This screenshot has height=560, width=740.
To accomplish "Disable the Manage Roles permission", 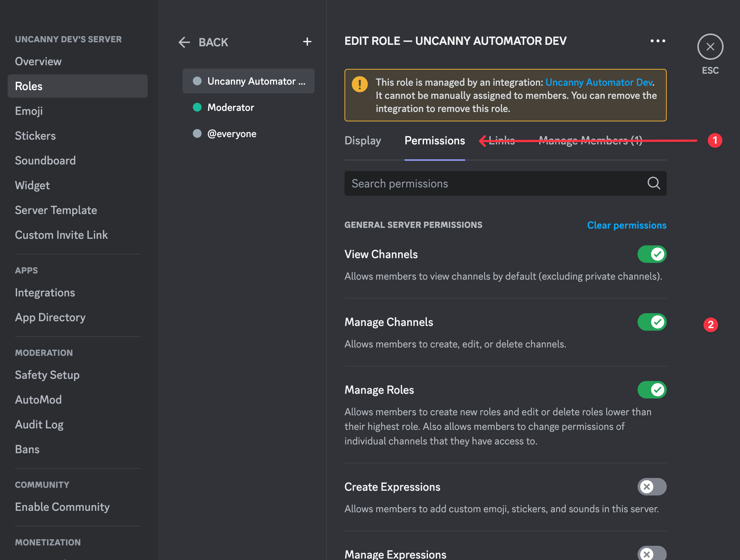I will click(652, 390).
